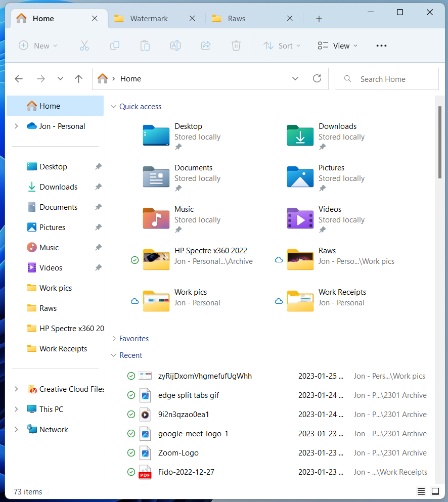Open the Sort dropdown menu

(282, 45)
